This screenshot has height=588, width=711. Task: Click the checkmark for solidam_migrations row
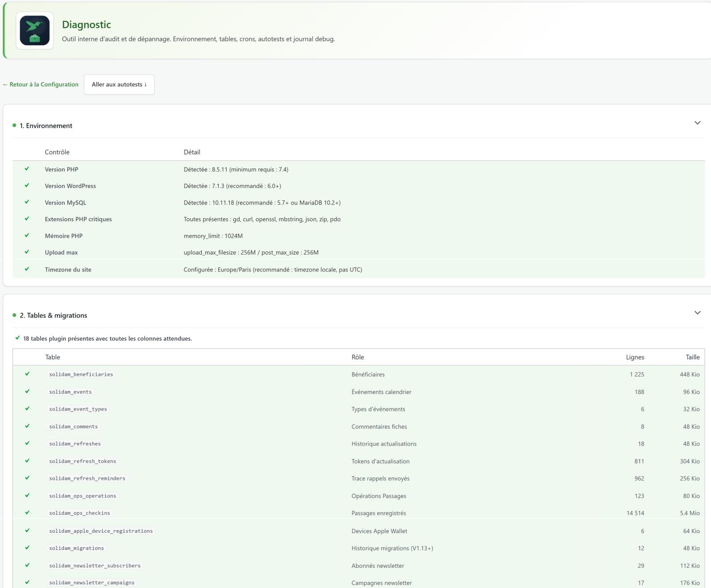(27, 548)
